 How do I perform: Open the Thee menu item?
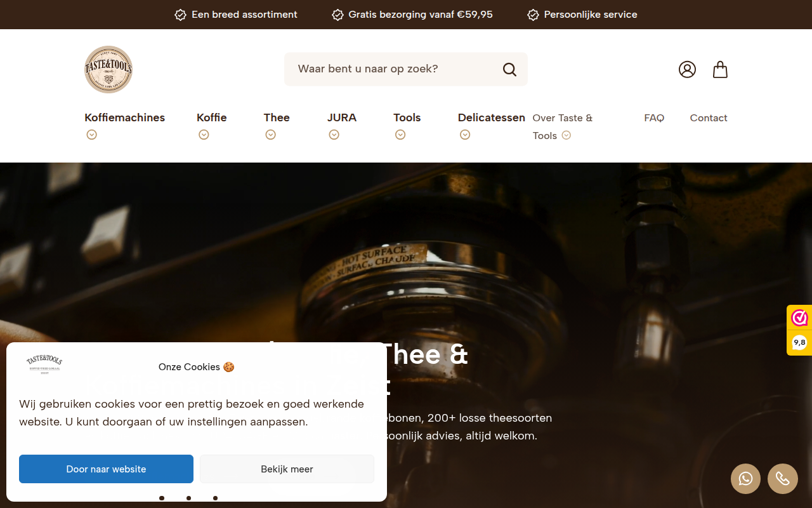tap(277, 117)
